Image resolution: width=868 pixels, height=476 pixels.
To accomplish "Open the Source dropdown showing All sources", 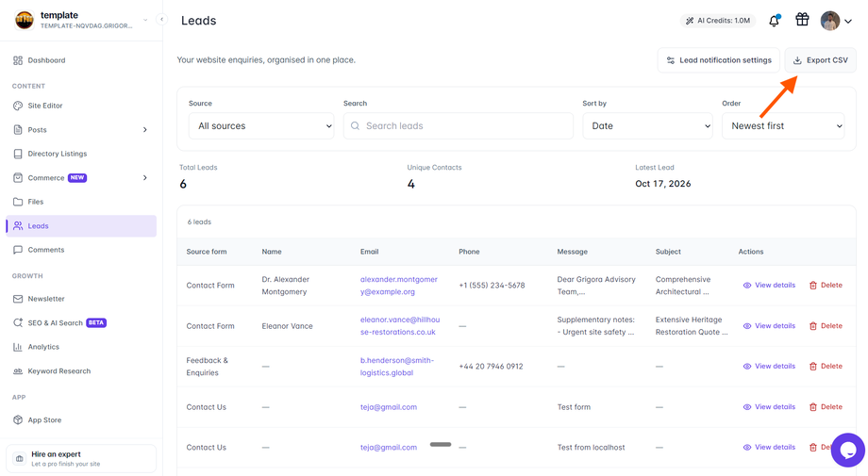I will [x=261, y=126].
